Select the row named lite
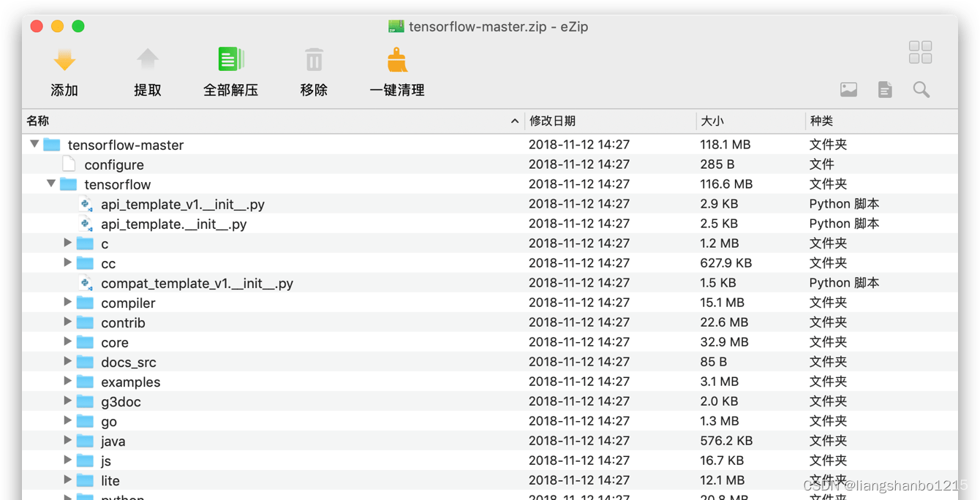Viewport: 980px width, 500px height. [x=490, y=480]
